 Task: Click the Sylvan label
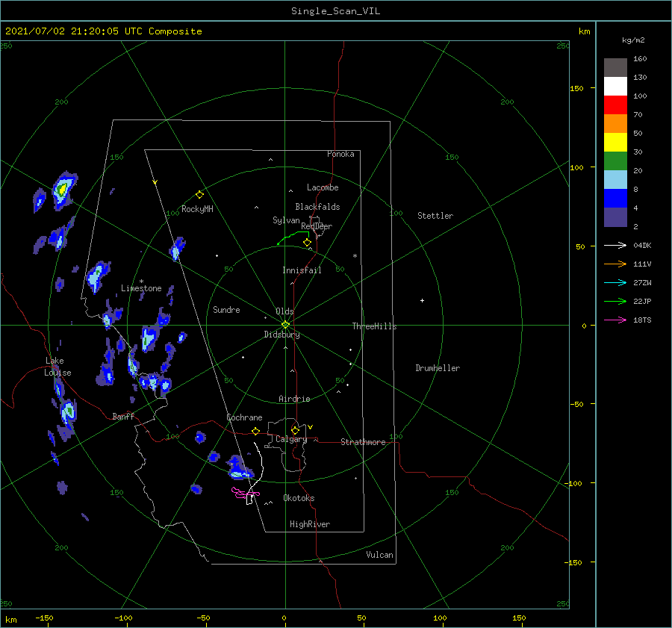[286, 220]
